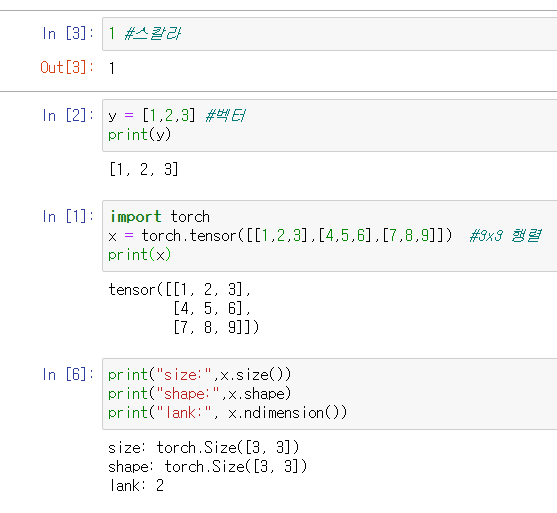Click the In [6] print size cell
Screen dimensions: 557x513
(x=330, y=394)
